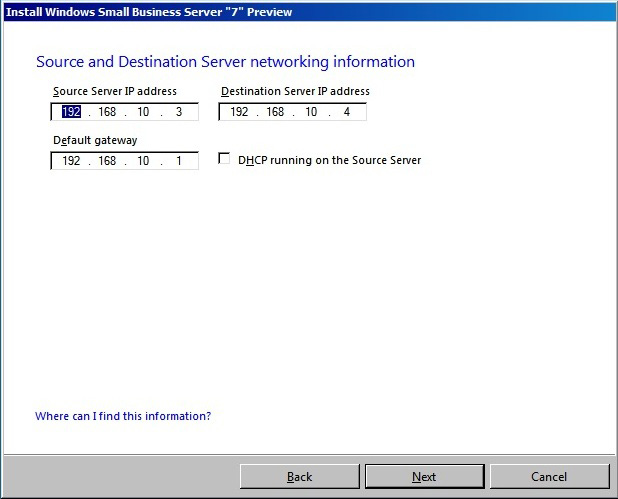
Task: Click first octet 192 of Destination Server IP
Action: click(239, 112)
